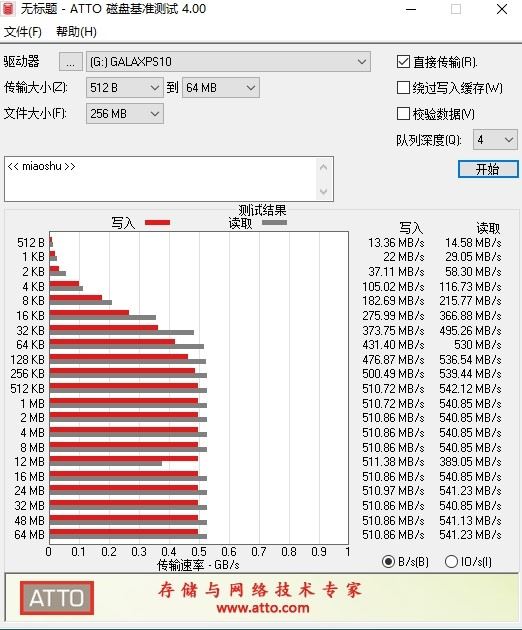The width and height of the screenshot is (522, 630).
Task: Click the drive browse '...' button
Action: click(x=71, y=62)
